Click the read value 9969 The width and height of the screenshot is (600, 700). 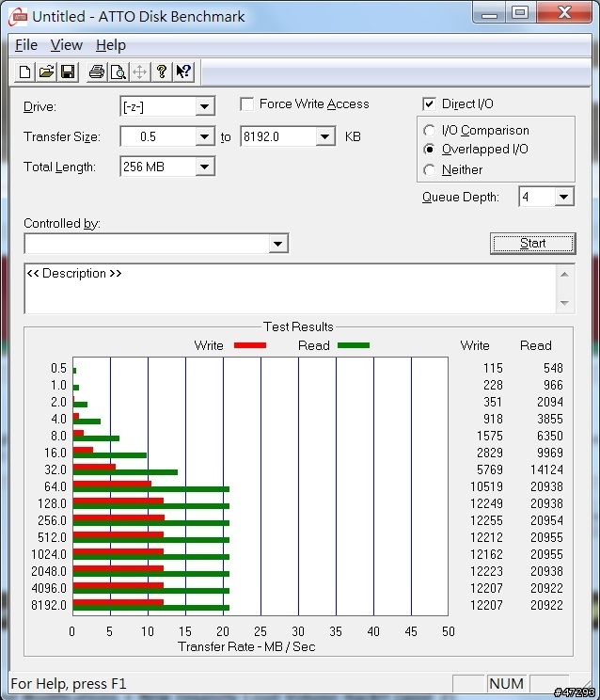point(549,453)
